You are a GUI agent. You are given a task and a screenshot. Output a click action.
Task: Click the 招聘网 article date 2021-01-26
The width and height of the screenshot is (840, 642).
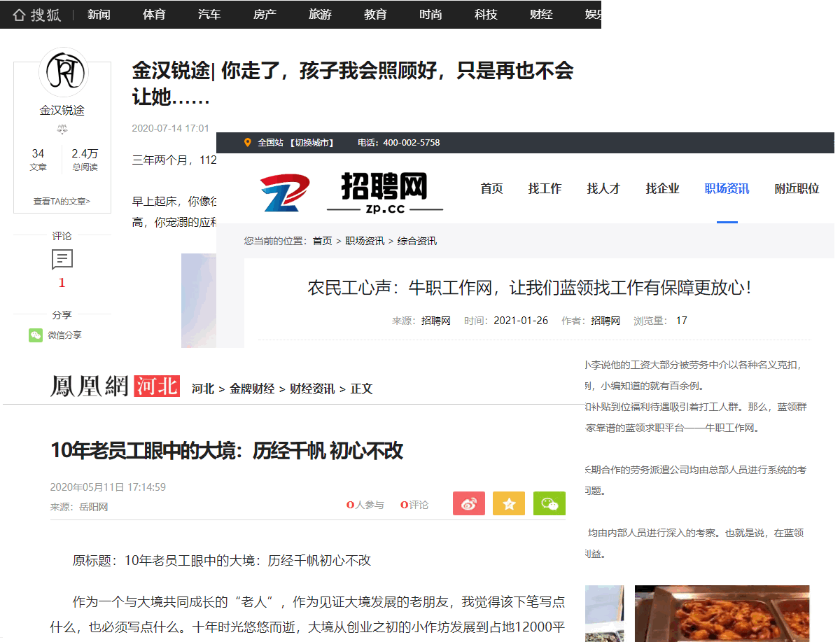[521, 321]
